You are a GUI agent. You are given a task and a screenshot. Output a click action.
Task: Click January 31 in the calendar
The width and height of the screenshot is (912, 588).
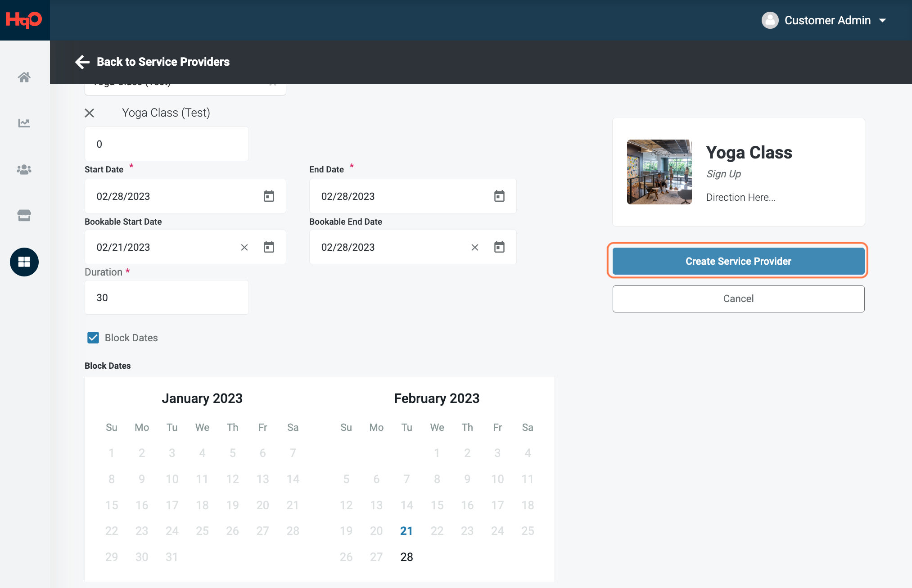point(172,557)
